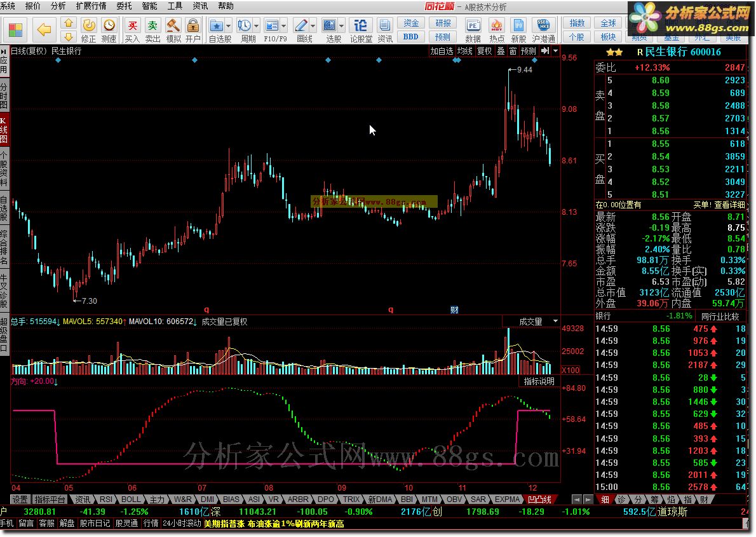Click the 财 financial marker on chart
Image resolution: width=756 pixels, height=537 pixels.
pos(454,309)
